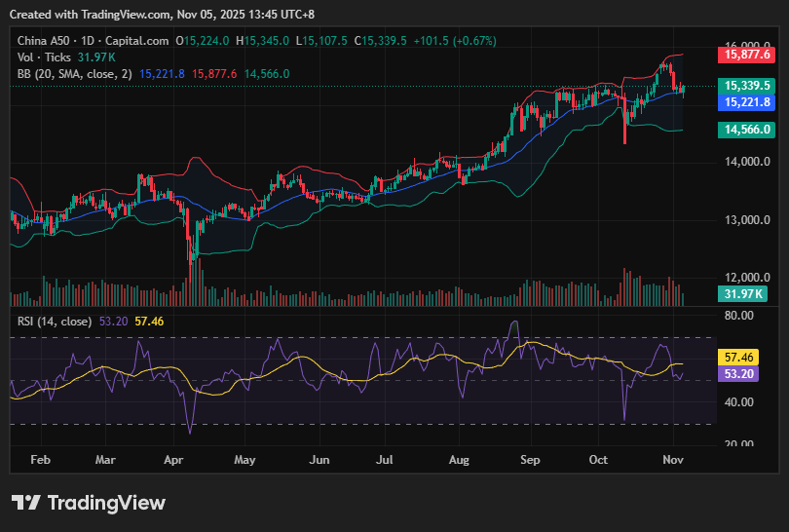Click the Feb label on time axis
Screen dimensions: 789x532
point(40,458)
